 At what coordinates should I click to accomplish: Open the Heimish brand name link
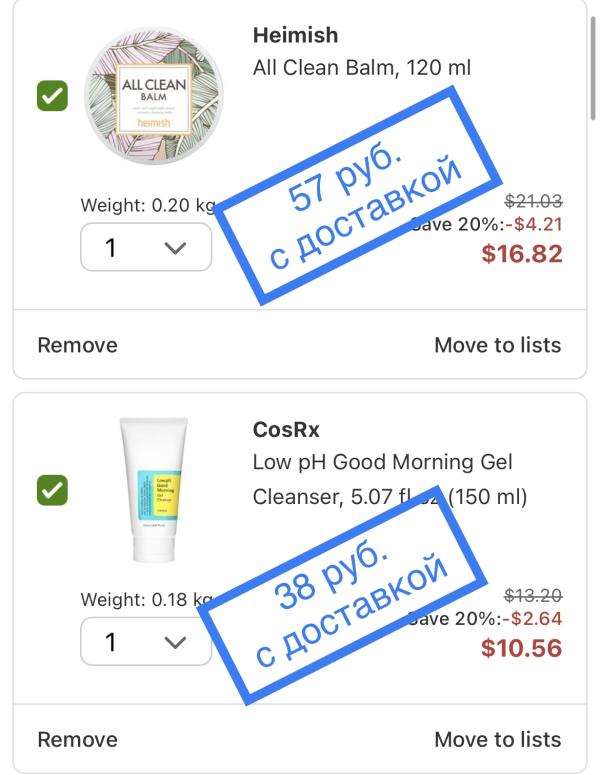(296, 35)
